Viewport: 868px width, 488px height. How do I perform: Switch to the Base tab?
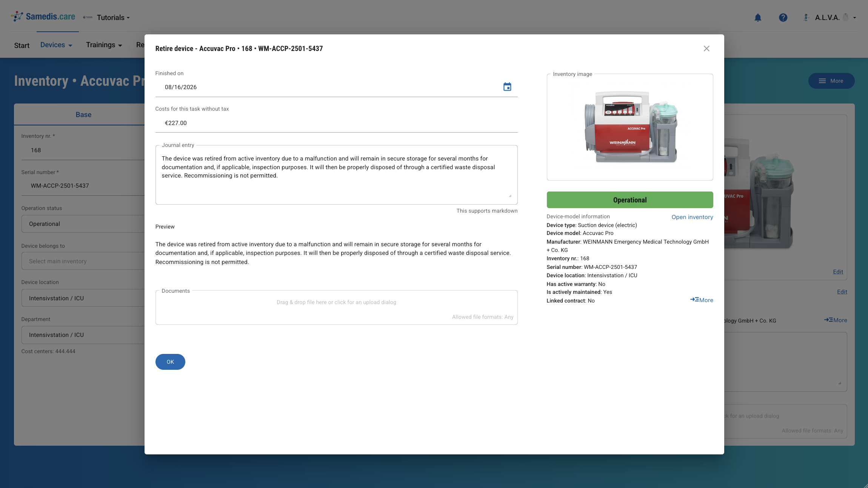(x=83, y=115)
